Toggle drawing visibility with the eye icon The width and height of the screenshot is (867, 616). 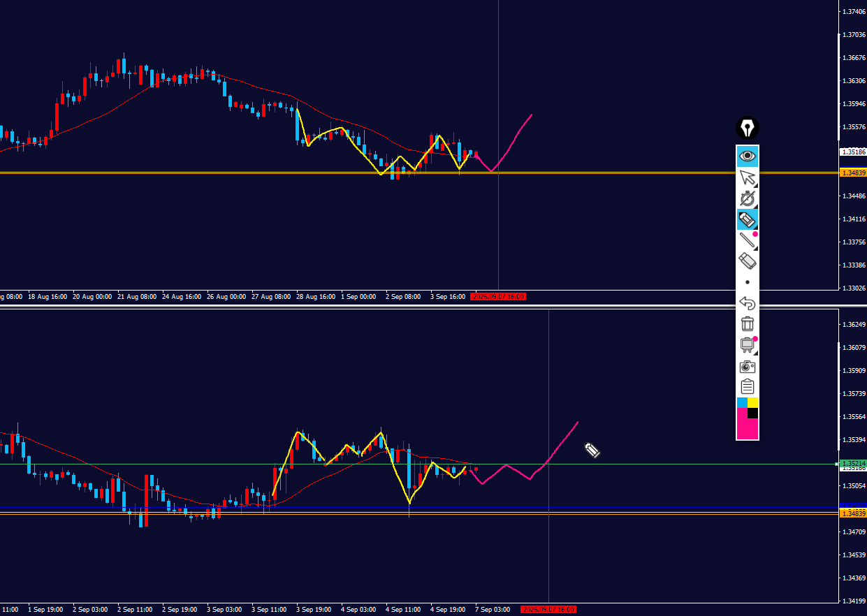tap(748, 156)
